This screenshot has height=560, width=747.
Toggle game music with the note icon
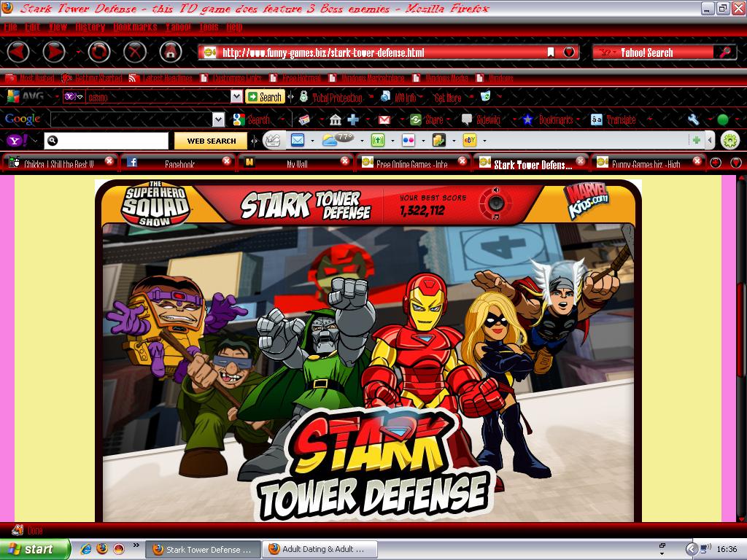pyautogui.click(x=496, y=217)
